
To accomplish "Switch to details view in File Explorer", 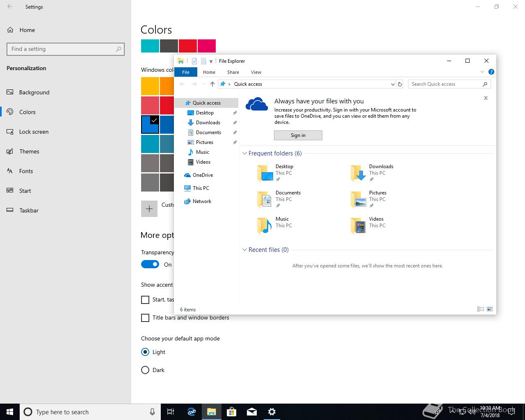I will tap(481, 309).
